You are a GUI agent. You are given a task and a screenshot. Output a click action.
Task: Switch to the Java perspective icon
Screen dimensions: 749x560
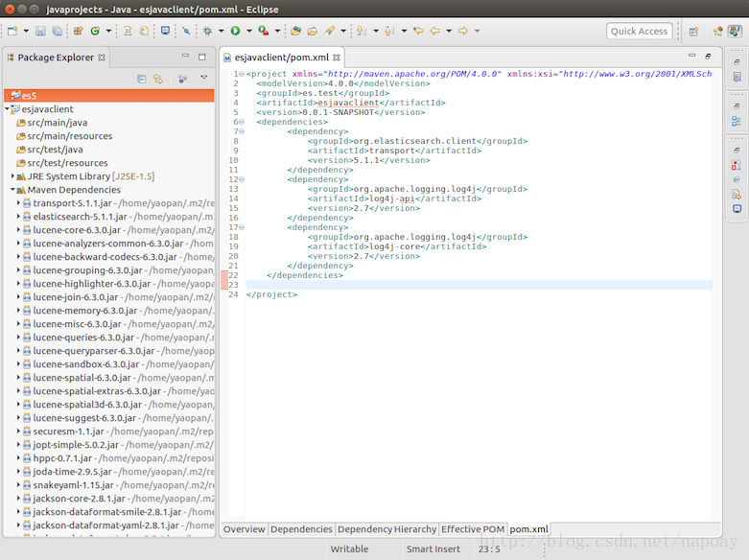735,32
